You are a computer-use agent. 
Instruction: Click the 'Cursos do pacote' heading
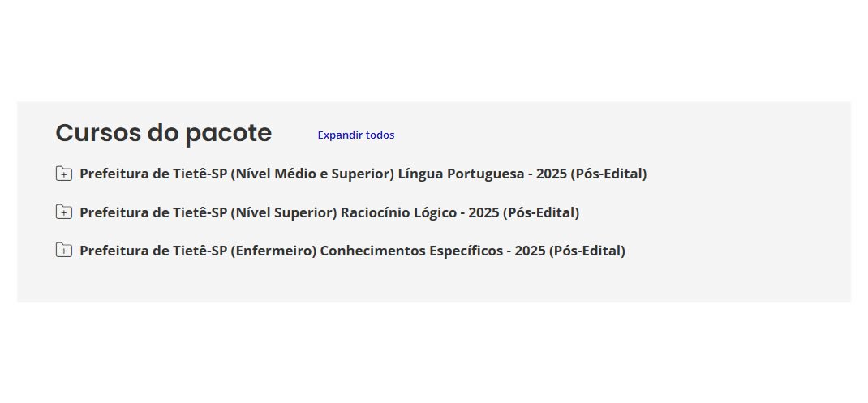tap(163, 133)
